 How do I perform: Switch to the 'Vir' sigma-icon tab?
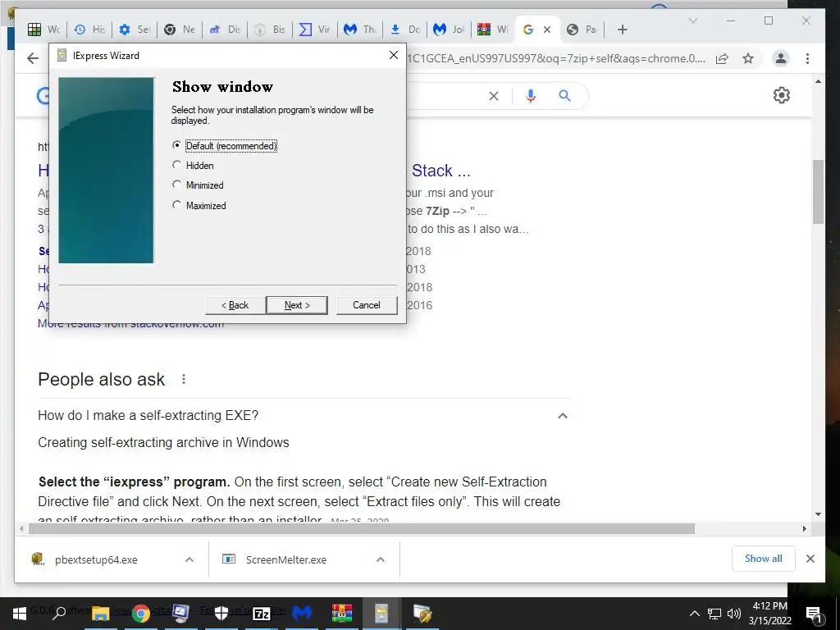tap(314, 30)
